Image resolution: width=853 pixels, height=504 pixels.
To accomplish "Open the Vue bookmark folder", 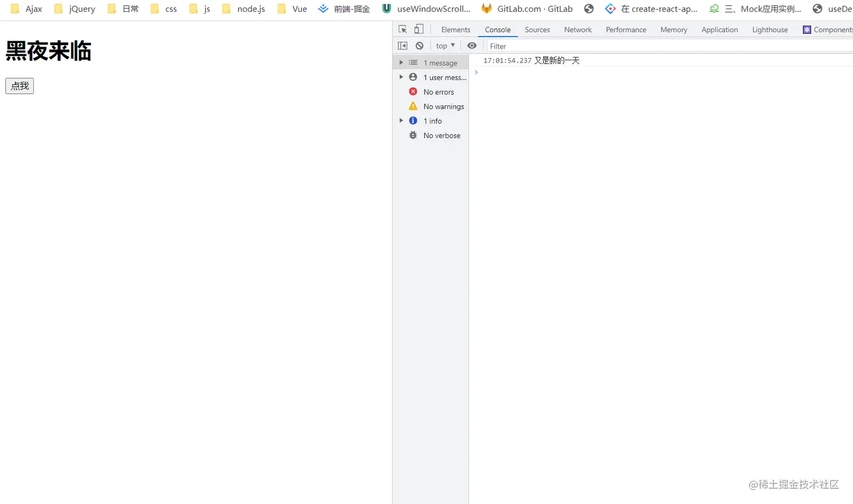I will [x=292, y=9].
